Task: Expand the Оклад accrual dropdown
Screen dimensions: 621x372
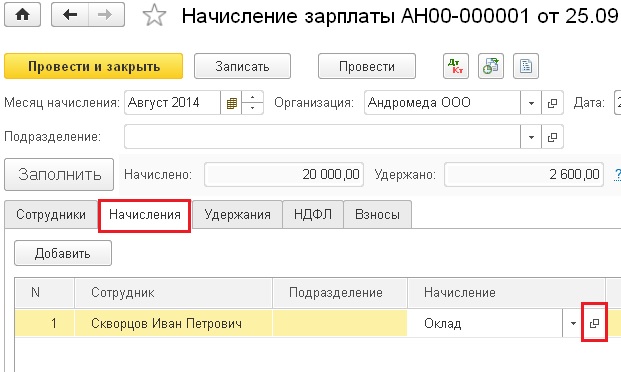Action: 573,323
